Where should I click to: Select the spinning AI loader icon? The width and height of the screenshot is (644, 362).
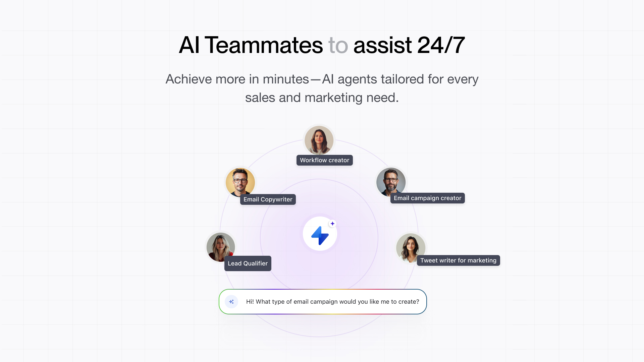click(x=231, y=301)
